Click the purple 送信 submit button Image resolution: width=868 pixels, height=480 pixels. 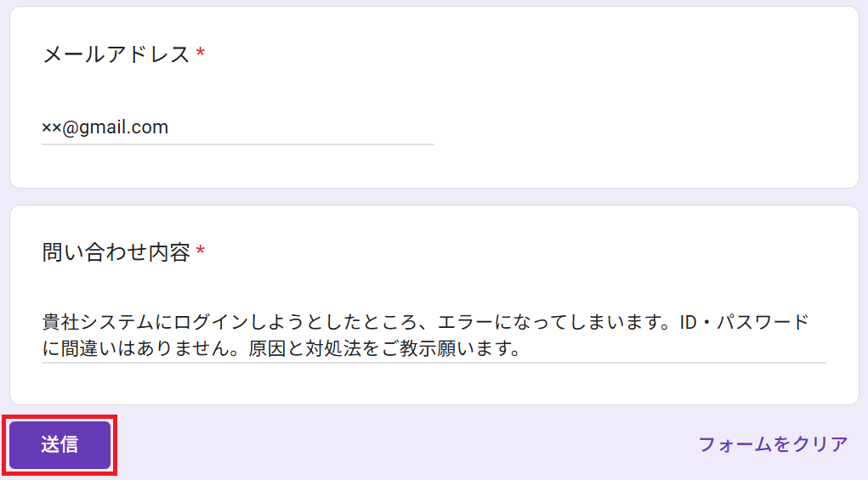tap(60, 444)
